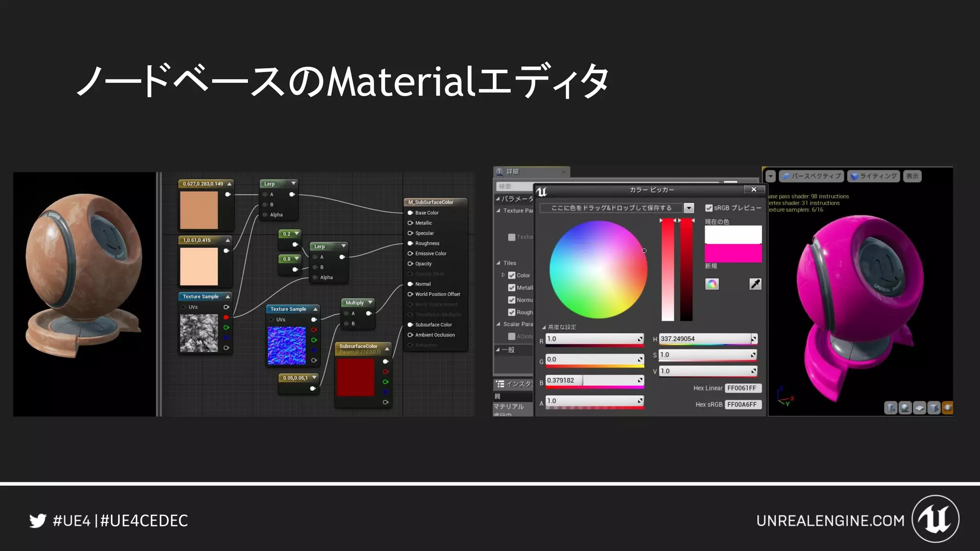Toggle the sRGB プレビュー checkbox
This screenshot has width=980, height=551.
[x=709, y=208]
